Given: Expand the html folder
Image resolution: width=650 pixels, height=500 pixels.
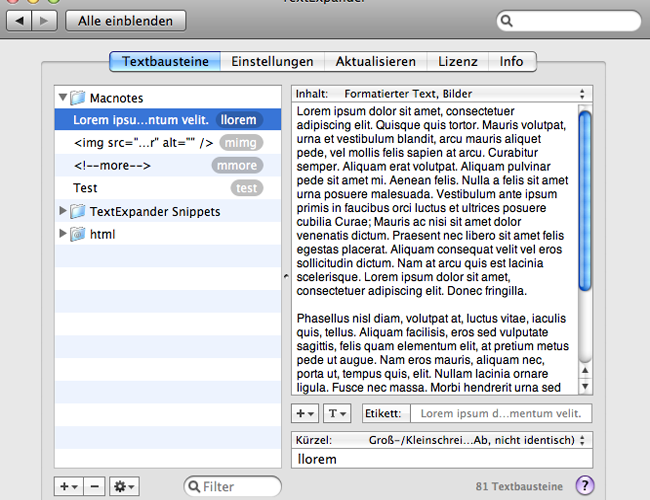Looking at the screenshot, I should pos(63,233).
